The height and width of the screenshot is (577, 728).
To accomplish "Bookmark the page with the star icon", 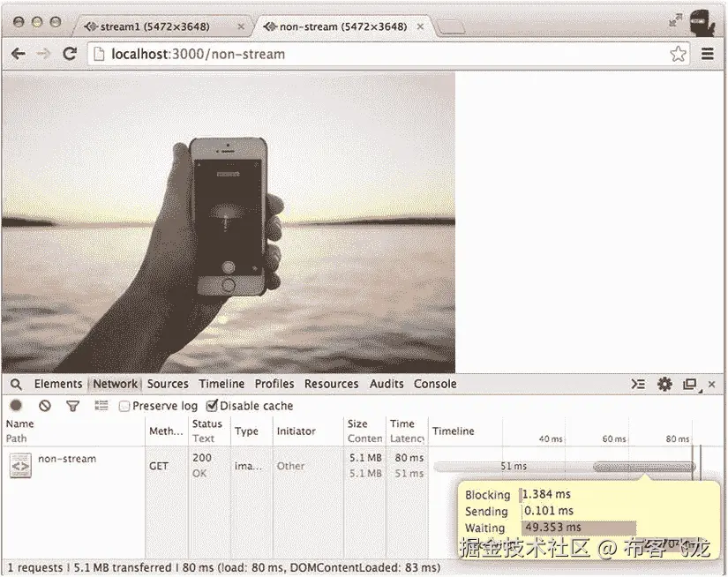I will pos(678,54).
